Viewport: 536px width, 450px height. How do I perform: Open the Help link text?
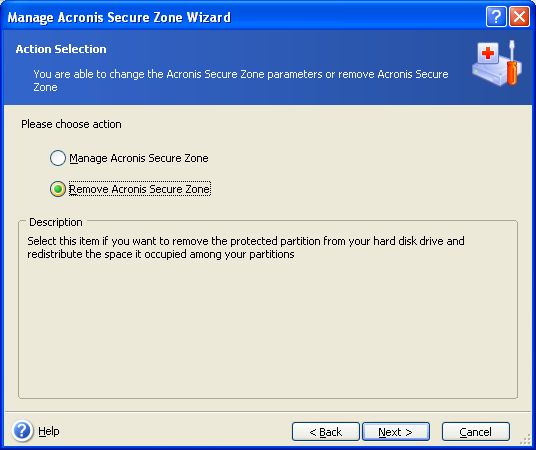(x=49, y=431)
